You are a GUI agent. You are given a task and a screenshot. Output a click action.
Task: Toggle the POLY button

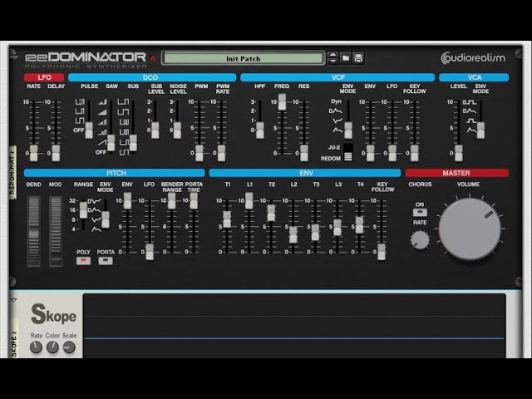click(x=83, y=260)
